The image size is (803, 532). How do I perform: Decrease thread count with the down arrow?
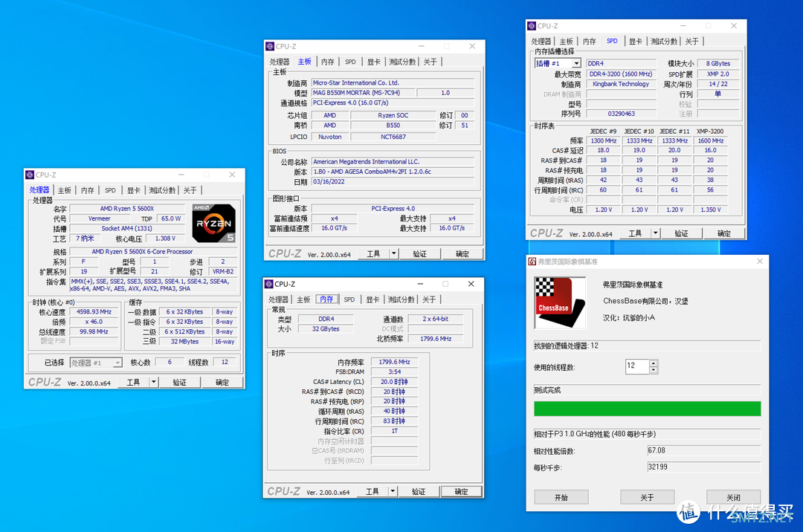654,370
